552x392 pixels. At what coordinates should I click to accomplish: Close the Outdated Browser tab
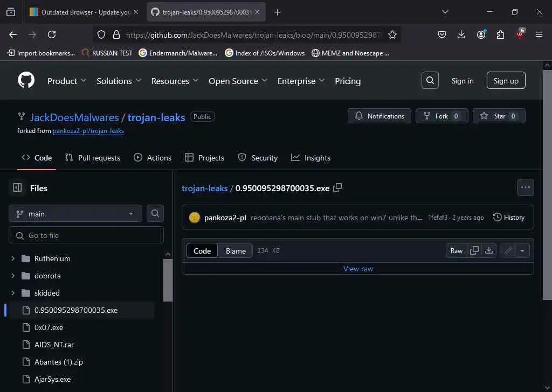click(x=136, y=12)
